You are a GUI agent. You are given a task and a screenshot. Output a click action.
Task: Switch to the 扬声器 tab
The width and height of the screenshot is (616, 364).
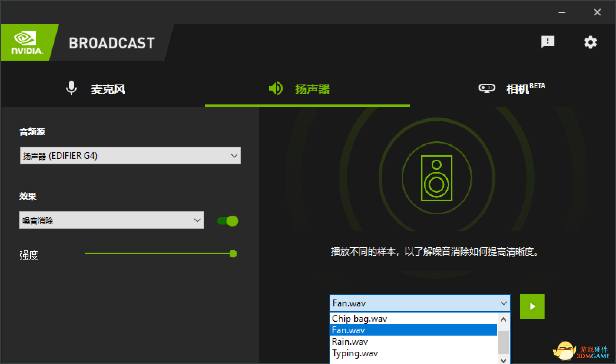pyautogui.click(x=299, y=89)
